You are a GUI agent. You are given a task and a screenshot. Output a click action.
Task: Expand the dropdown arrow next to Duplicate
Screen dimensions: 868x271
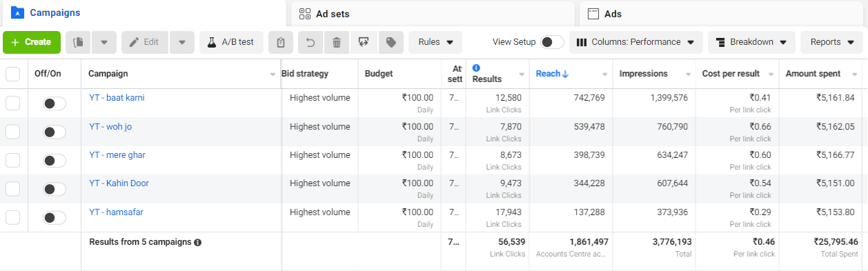pos(104,42)
